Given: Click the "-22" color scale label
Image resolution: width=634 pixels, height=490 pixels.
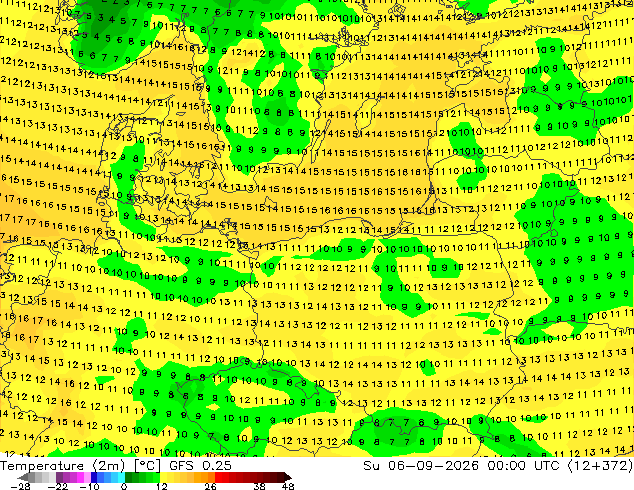Looking at the screenshot, I should tap(57, 486).
